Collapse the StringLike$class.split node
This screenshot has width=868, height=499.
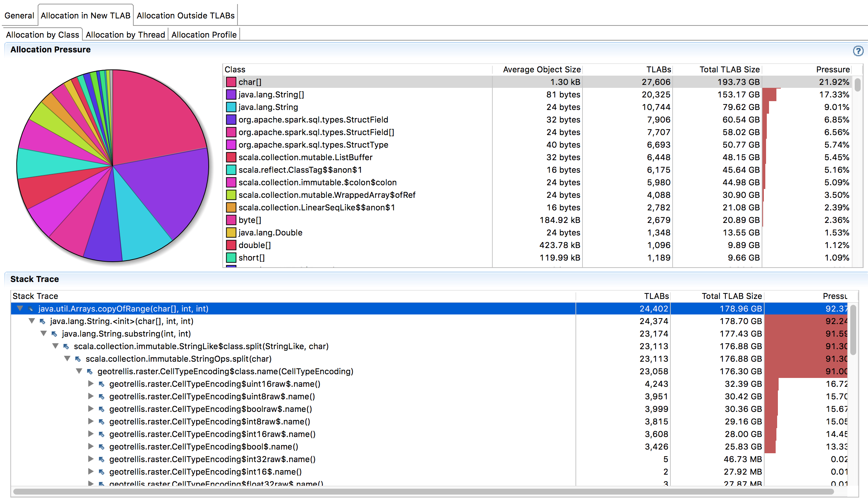pos(55,346)
